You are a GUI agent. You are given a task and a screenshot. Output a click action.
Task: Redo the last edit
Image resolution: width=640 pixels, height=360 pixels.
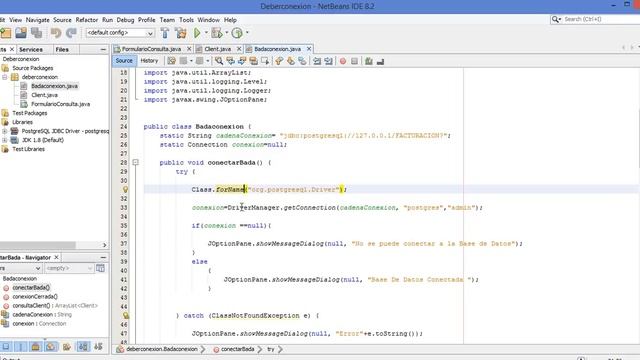(x=71, y=33)
